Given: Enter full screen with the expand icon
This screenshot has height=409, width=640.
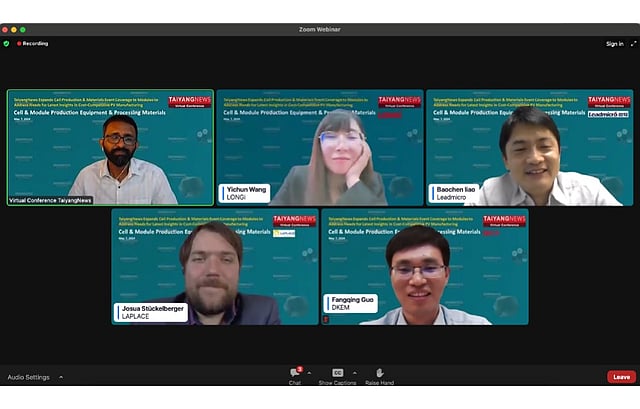Looking at the screenshot, I should pos(634,43).
